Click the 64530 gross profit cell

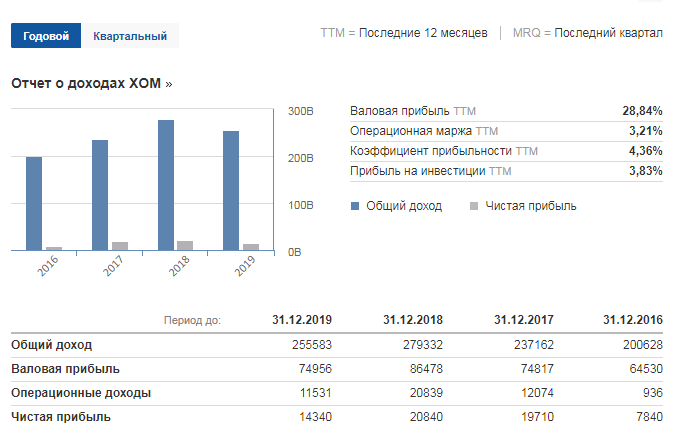(x=646, y=369)
